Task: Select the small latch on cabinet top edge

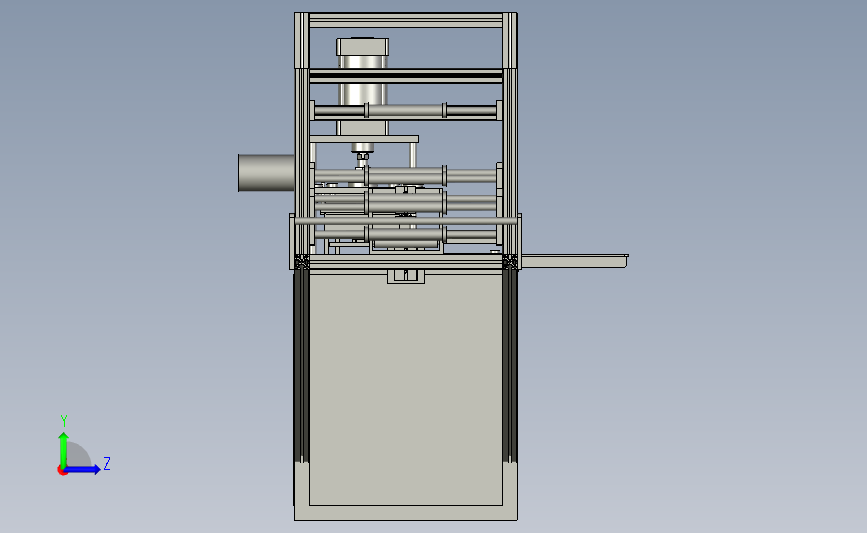Action: pos(406,276)
